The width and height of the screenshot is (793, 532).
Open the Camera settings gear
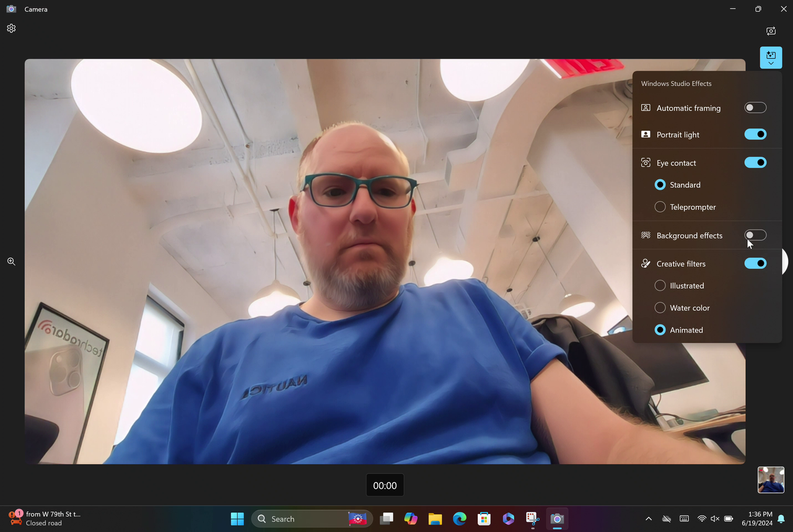point(11,28)
